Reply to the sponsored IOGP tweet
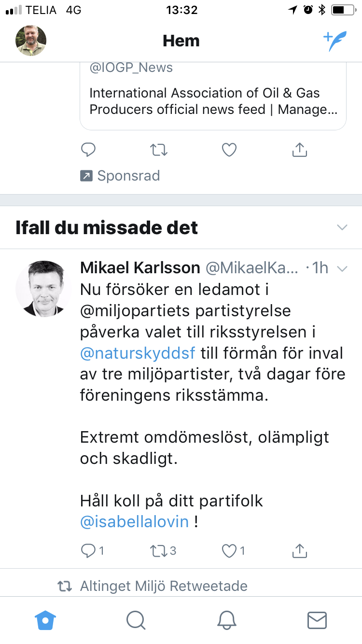 88,150
